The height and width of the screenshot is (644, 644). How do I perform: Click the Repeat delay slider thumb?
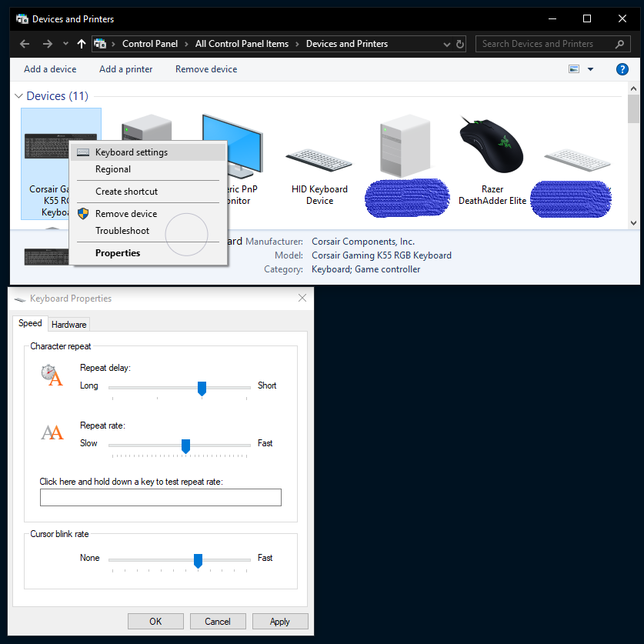[202, 388]
